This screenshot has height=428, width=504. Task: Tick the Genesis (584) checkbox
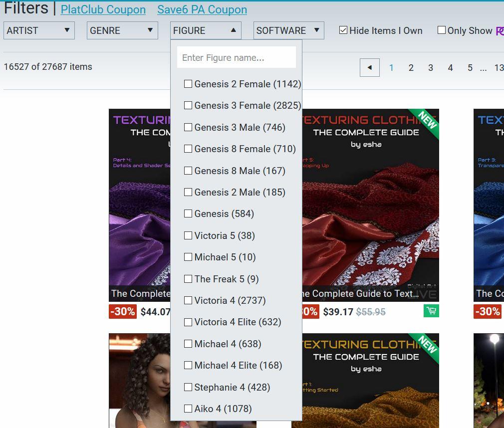188,214
